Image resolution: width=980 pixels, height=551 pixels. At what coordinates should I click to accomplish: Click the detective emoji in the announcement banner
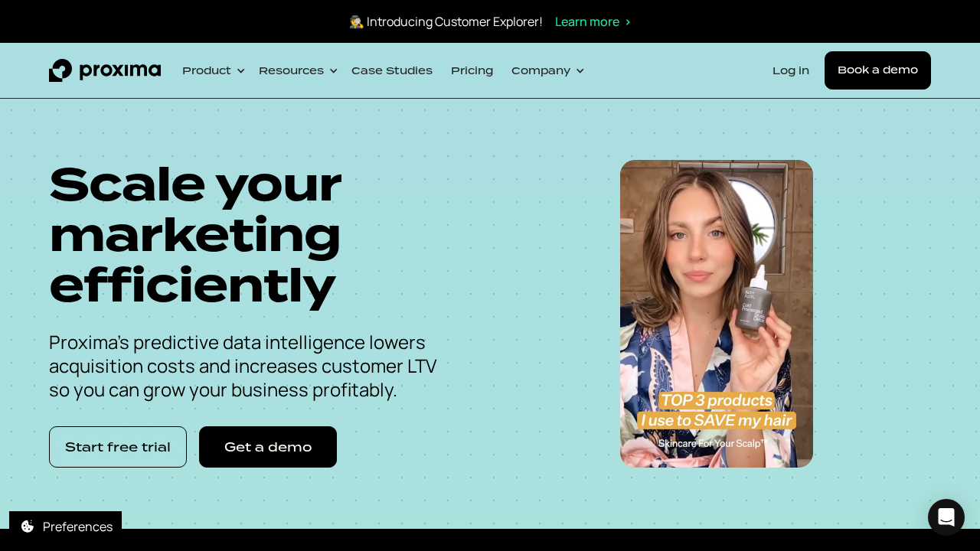coord(356,21)
